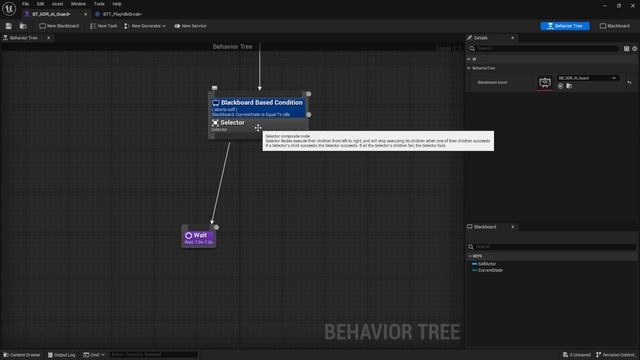This screenshot has height=360, width=640.
Task: Click the Unreal Engine logo icon
Action: [9, 9]
